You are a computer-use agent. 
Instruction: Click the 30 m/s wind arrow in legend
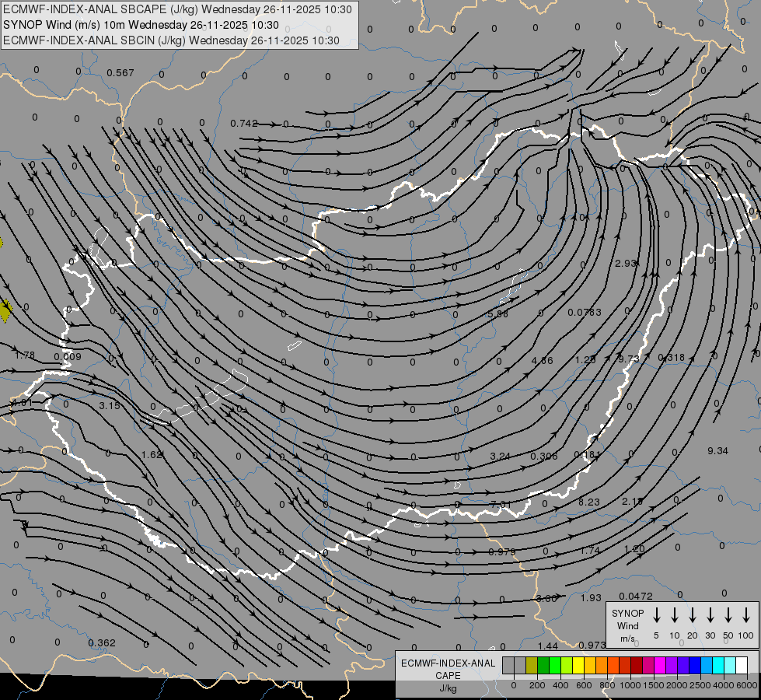tap(710, 615)
